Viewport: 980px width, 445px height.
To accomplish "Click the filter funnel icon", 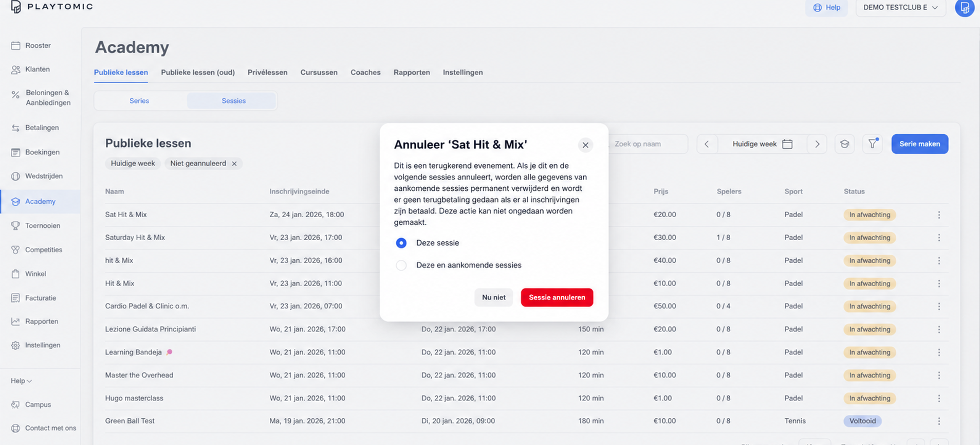I will [x=873, y=144].
